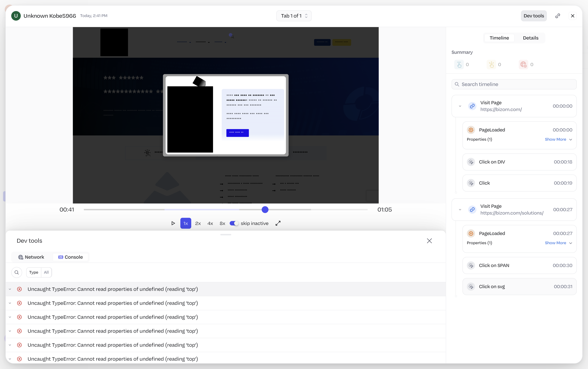This screenshot has width=588, height=369.
Task: Click the yellow button in replayed page header
Action: pyautogui.click(x=341, y=42)
